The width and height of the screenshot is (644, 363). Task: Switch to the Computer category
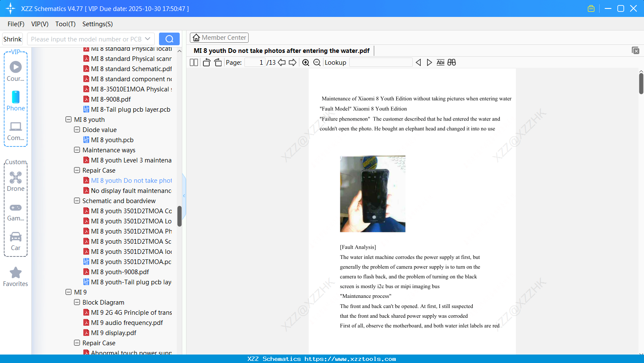click(x=16, y=131)
